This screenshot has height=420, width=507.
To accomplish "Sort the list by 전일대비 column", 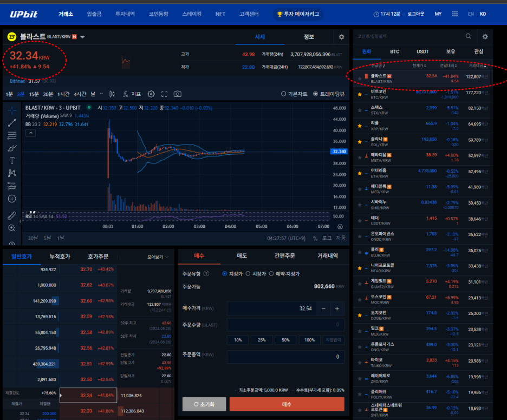I will pyautogui.click(x=448, y=65).
